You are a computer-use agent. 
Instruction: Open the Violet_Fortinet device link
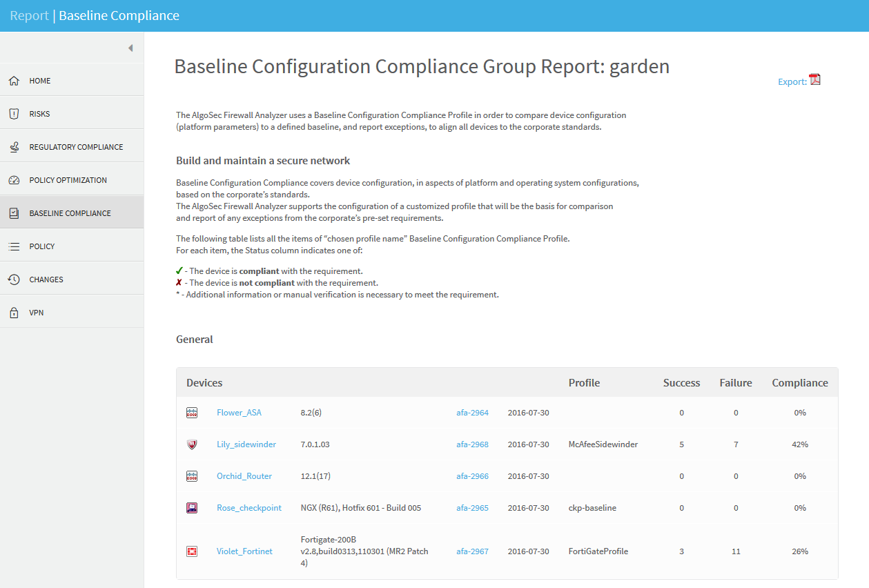244,551
